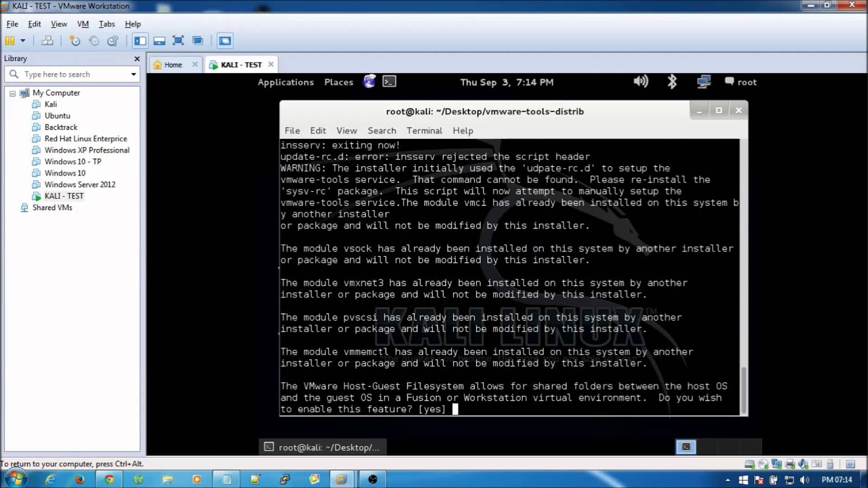Viewport: 868px width, 488px height.
Task: Close the Library panel
Action: 136,58
